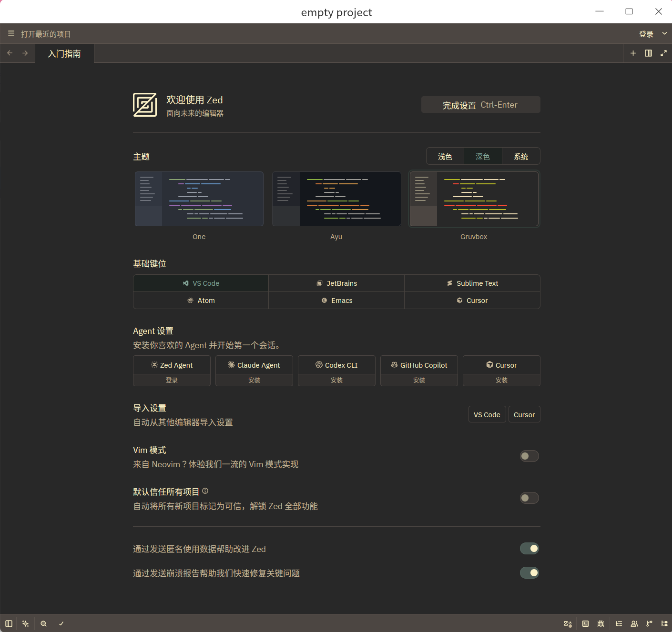This screenshot has height=632, width=672.
Task: Go forward with the right arrow
Action: (x=25, y=53)
